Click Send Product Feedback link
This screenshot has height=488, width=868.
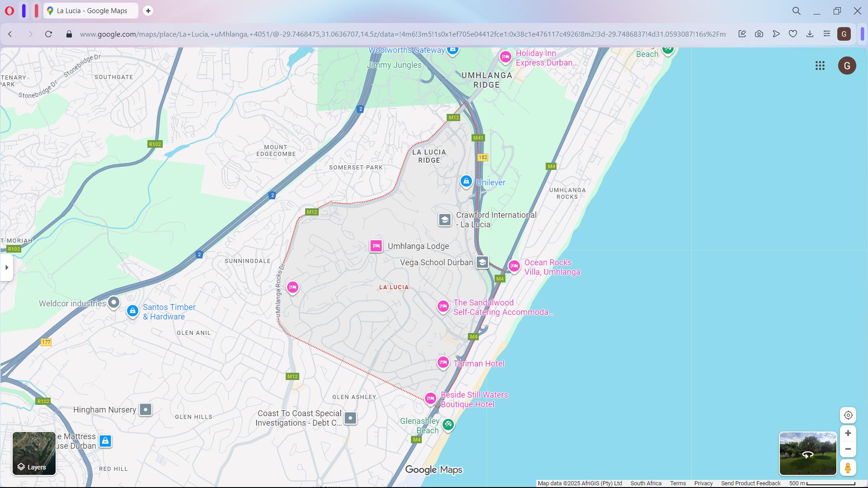[x=750, y=483]
